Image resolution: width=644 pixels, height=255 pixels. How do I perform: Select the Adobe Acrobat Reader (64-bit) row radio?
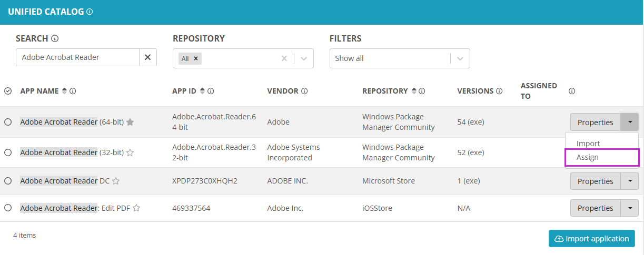pyautogui.click(x=8, y=122)
